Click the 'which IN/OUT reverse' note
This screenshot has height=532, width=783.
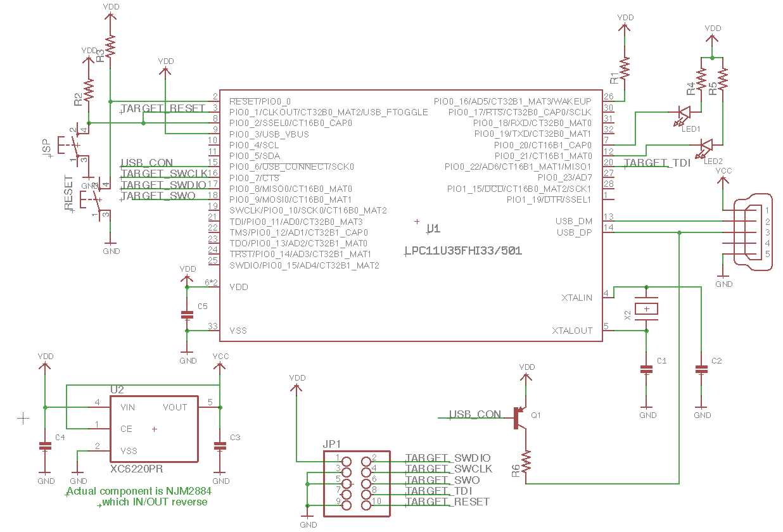click(x=155, y=502)
